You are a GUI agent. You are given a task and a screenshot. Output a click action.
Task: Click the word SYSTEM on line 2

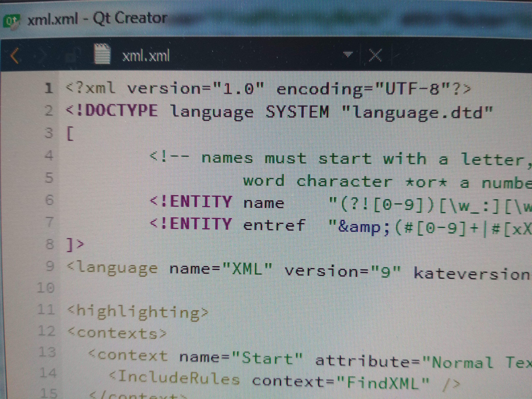[297, 112]
